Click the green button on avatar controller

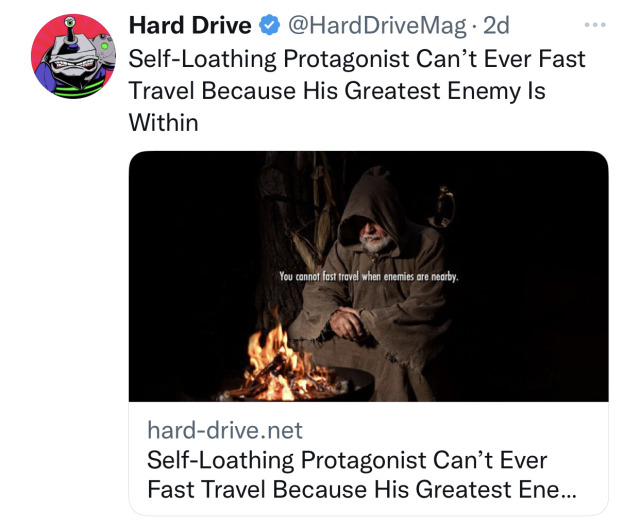click(105, 46)
